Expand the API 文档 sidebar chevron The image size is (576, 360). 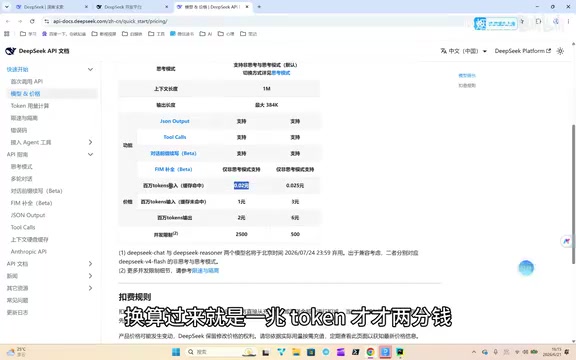[90, 264]
